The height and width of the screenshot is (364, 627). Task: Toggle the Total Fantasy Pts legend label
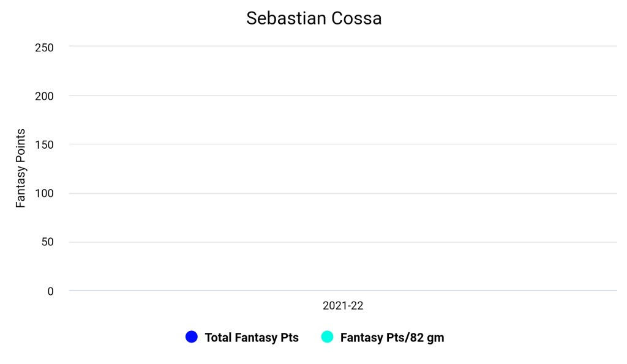(252, 337)
